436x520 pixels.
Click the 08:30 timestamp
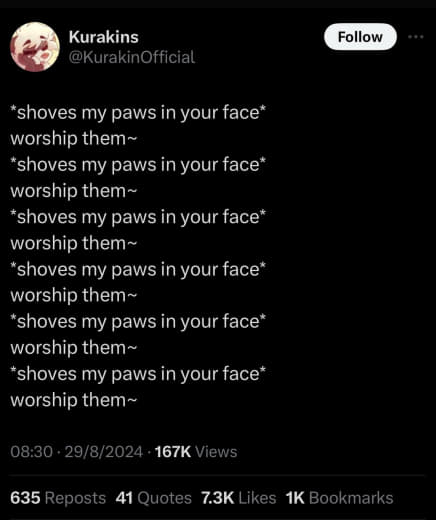pos(32,452)
